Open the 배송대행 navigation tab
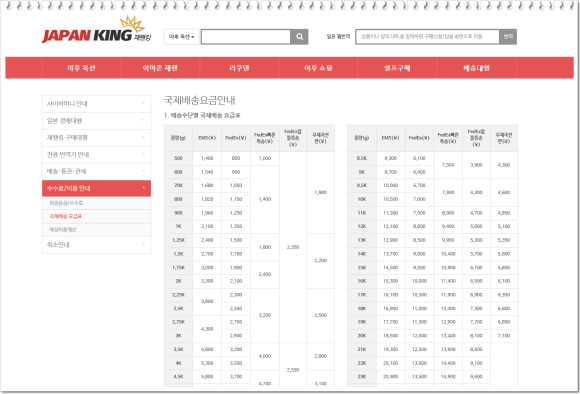 click(476, 68)
